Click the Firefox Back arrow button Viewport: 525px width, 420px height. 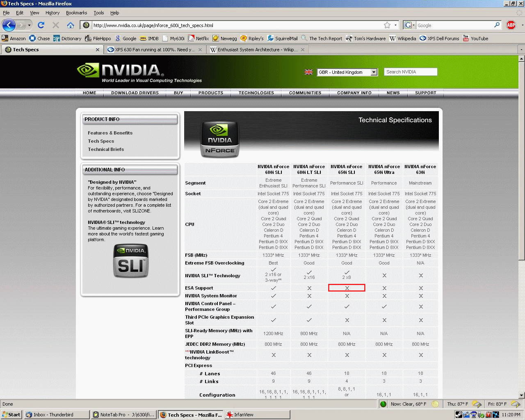9,25
